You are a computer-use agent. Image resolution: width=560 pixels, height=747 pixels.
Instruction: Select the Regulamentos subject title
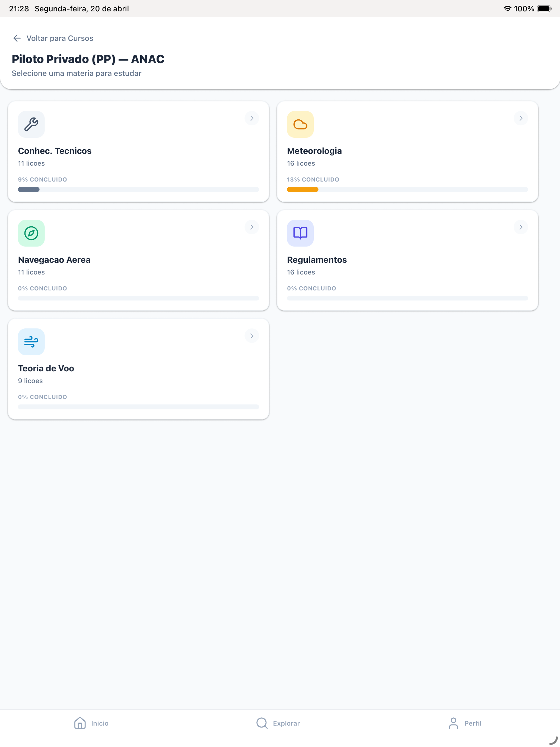317,260
